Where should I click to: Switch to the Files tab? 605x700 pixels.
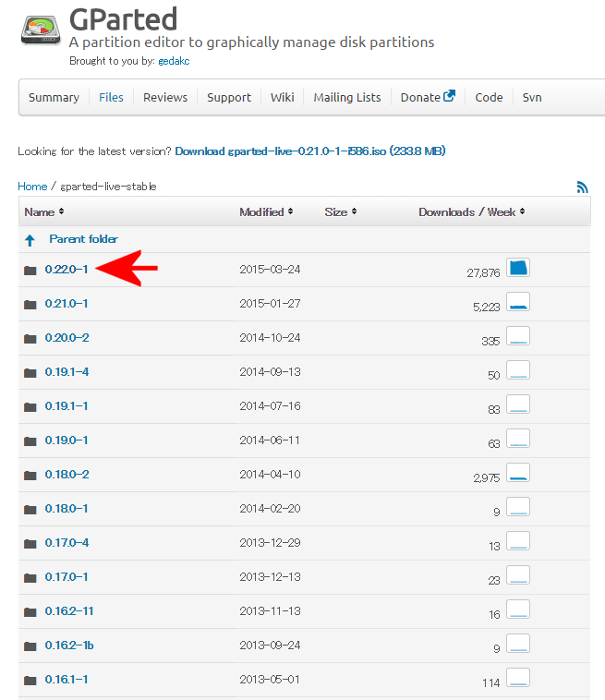click(x=111, y=97)
